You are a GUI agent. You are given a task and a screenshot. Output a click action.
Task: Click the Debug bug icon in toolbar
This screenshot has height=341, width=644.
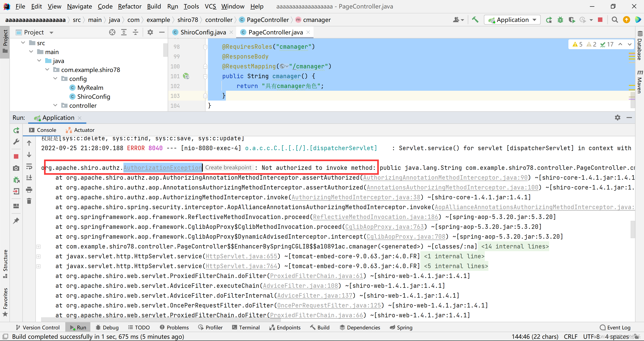pyautogui.click(x=560, y=20)
